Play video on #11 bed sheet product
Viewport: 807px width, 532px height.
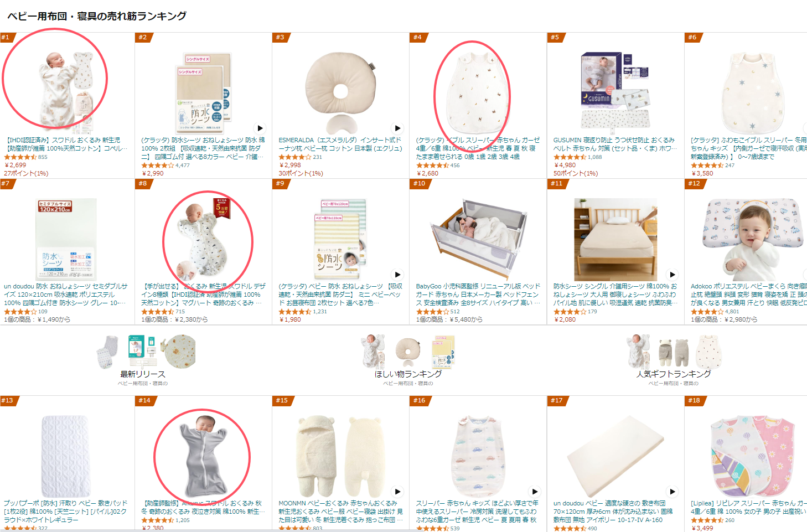(x=672, y=275)
